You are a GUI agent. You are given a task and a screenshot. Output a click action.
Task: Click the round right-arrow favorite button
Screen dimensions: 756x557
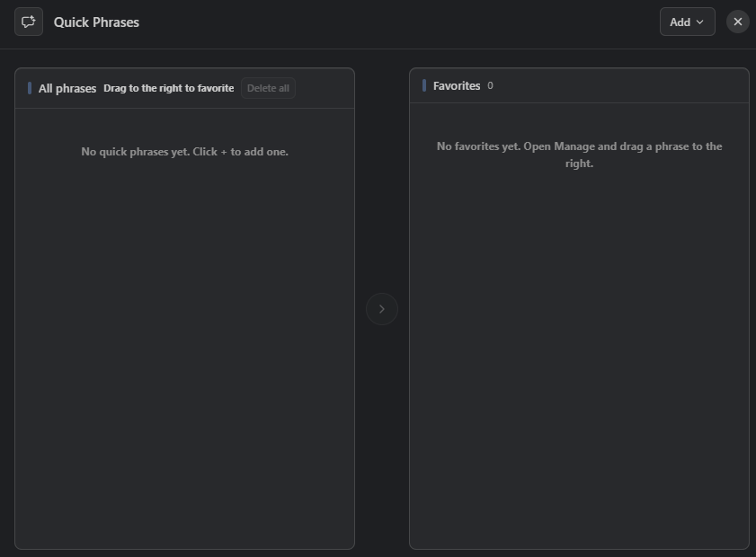[x=382, y=309]
